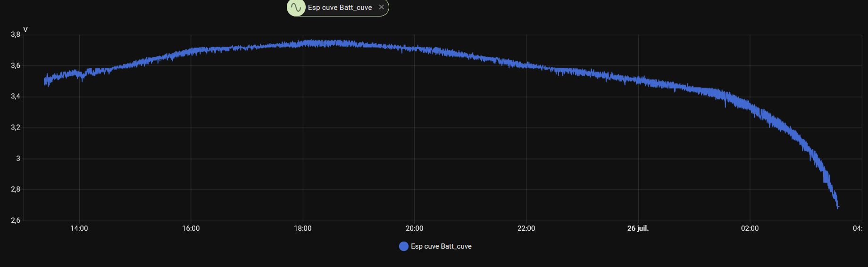The image size is (868, 267).
Task: Click the 22:00 time axis label
Action: (x=526, y=228)
